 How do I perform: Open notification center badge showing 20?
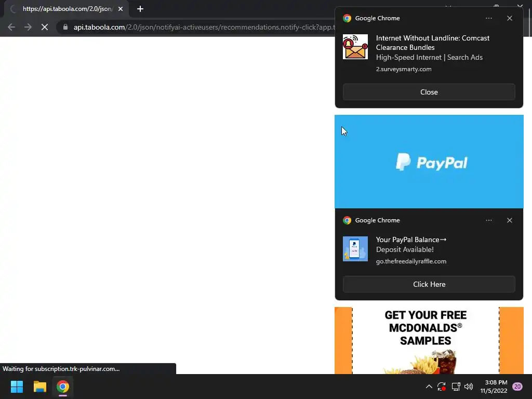pyautogui.click(x=517, y=387)
